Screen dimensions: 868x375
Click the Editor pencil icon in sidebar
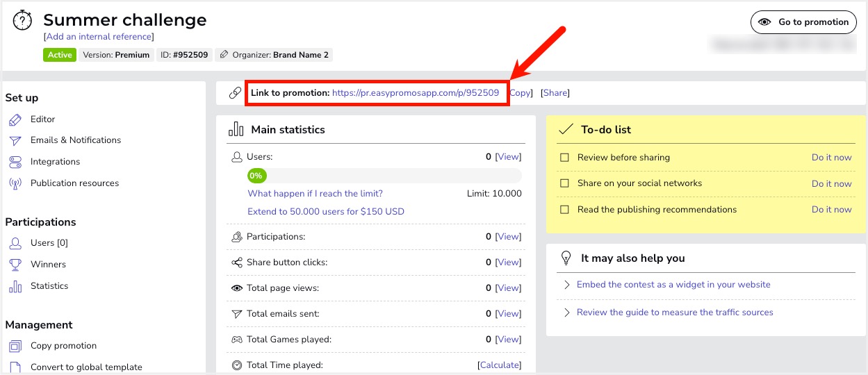pyautogui.click(x=15, y=119)
